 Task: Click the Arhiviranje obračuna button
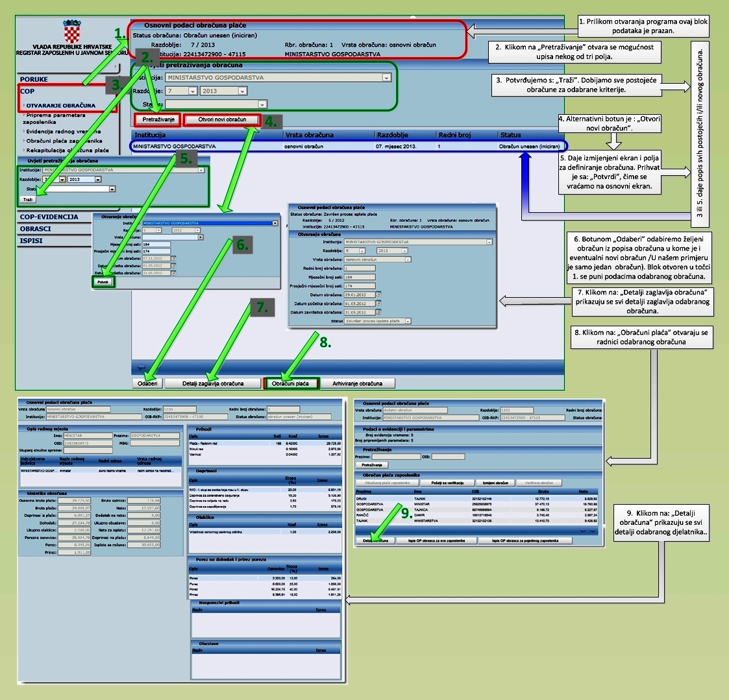(357, 383)
